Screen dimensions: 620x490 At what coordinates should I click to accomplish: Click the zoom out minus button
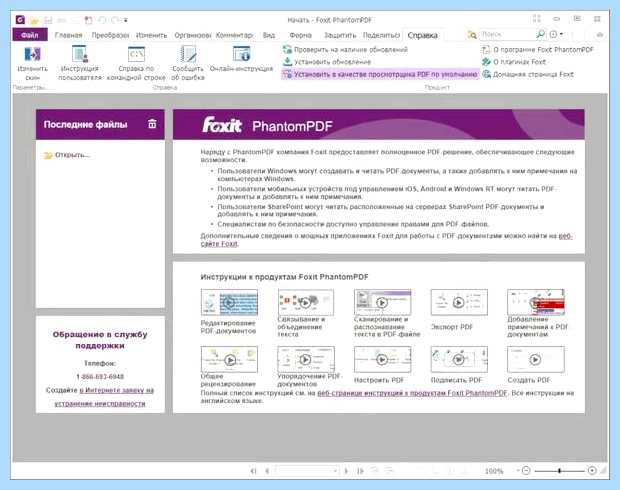pyautogui.click(x=525, y=470)
